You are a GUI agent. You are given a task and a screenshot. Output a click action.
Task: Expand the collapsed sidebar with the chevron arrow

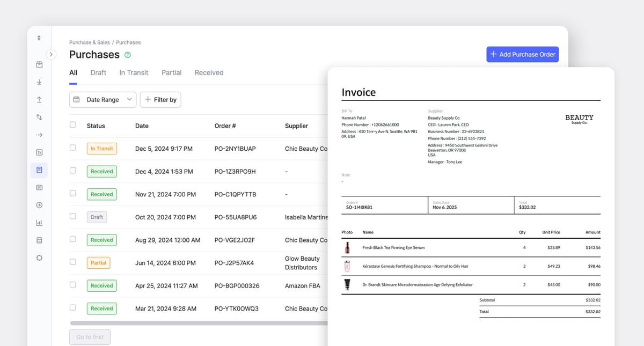pyautogui.click(x=52, y=54)
